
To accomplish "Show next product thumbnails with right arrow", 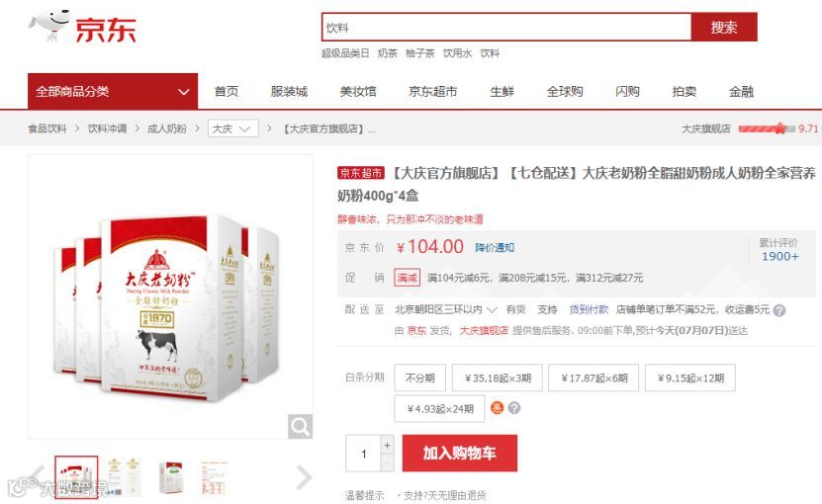I will pyautogui.click(x=304, y=476).
